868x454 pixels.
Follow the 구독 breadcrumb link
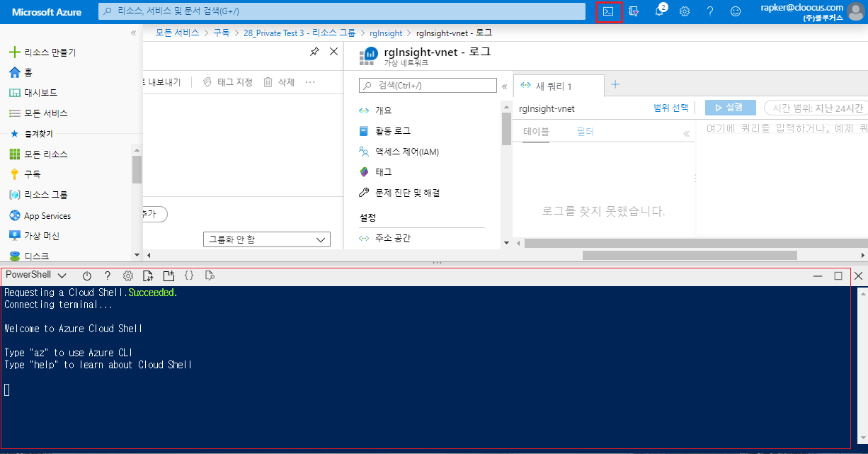222,33
